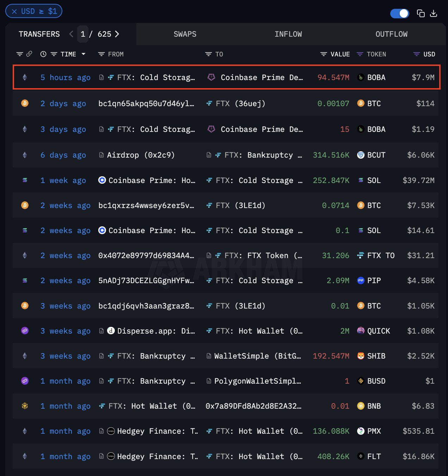Click BNB chain icon in 1 month row
The image size is (448, 476).
(25, 406)
